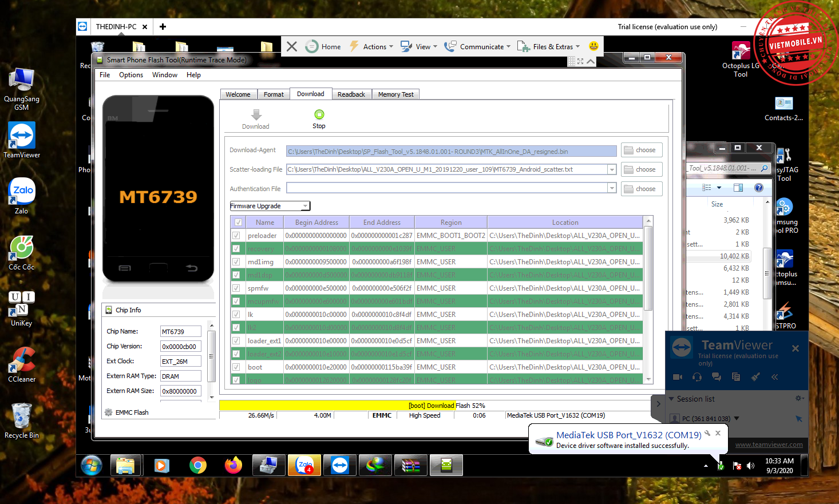Switch to the Memory Test tab
This screenshot has height=504, width=839.
coord(396,94)
